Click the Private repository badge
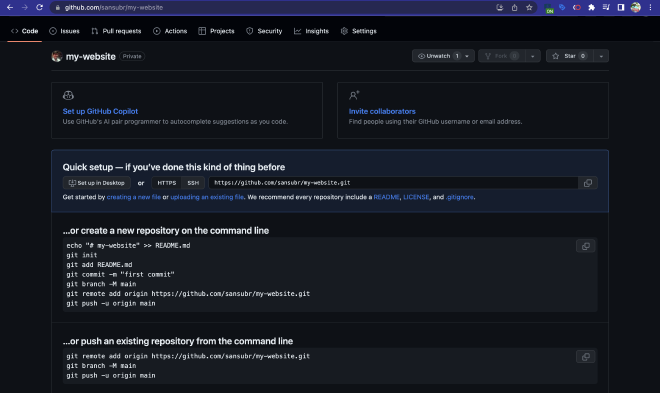This screenshot has width=660, height=393. [132, 56]
